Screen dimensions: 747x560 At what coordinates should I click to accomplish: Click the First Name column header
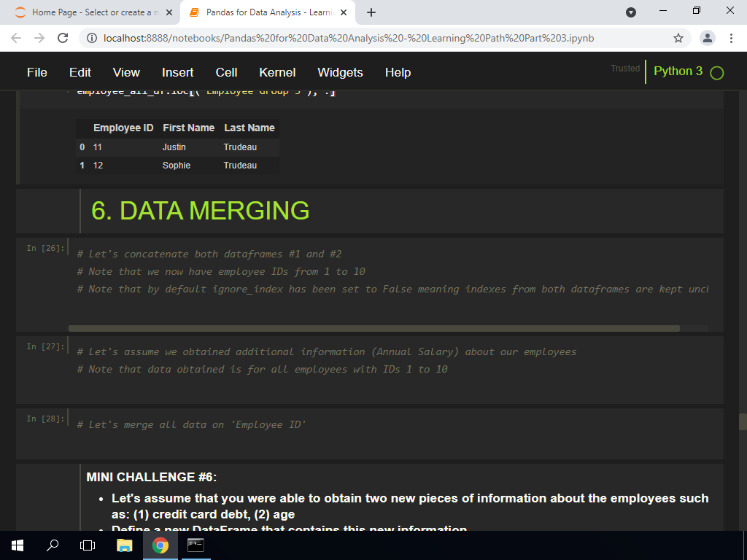tap(189, 128)
